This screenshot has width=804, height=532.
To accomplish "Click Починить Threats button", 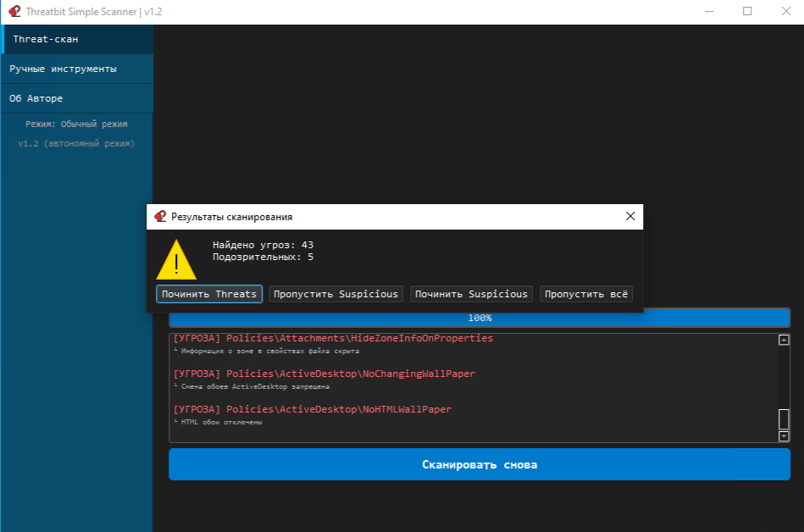I will (x=209, y=294).
